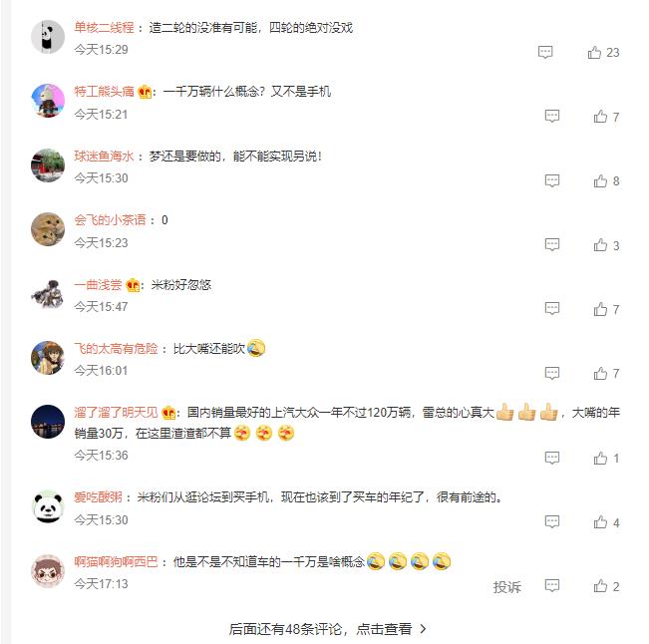Like the comment by 球迷鱼海水
Screen dimensions: 649x644
pos(606,180)
